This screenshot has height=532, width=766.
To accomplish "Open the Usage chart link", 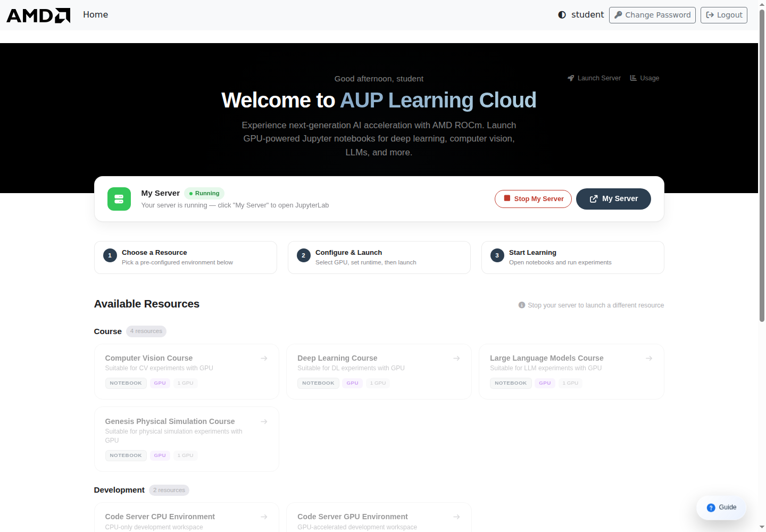I will pyautogui.click(x=645, y=78).
